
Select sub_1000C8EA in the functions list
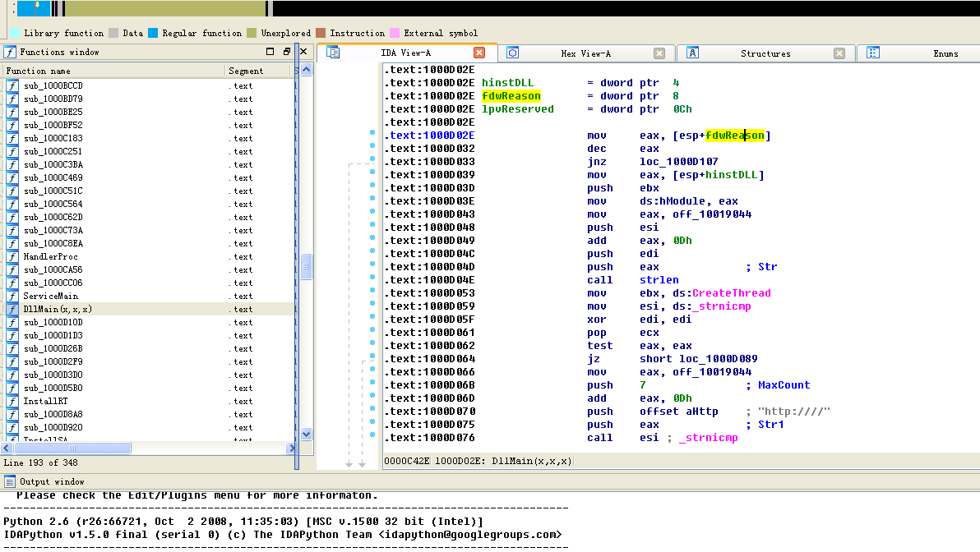click(149, 243)
